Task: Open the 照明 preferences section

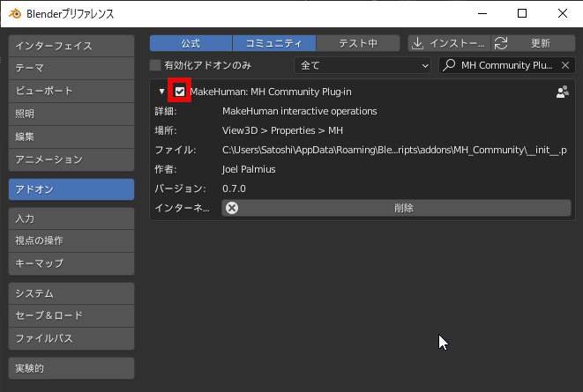Action: 71,114
